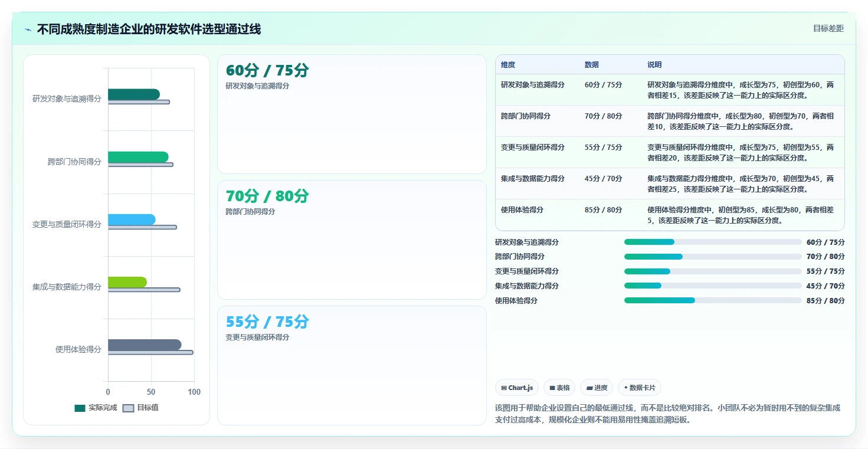
Task: Click the 研发对象与追溯得分 chart axis label
Action: [67, 99]
